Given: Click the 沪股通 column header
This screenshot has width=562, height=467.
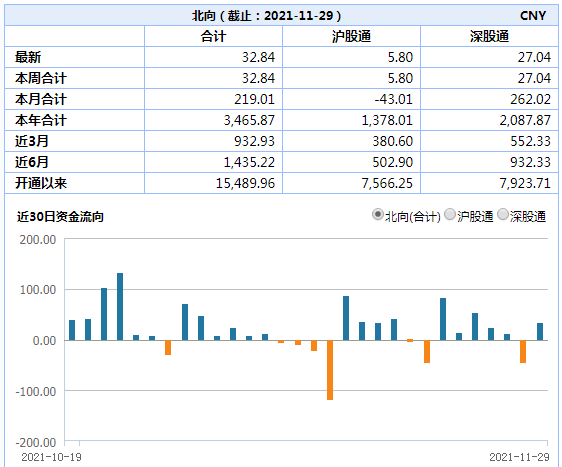Looking at the screenshot, I should click(x=351, y=36).
